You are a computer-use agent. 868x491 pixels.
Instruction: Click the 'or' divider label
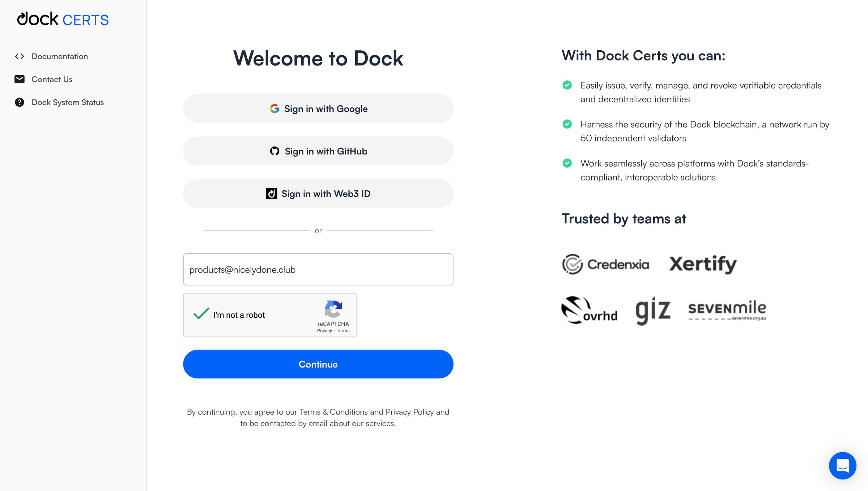(x=318, y=230)
